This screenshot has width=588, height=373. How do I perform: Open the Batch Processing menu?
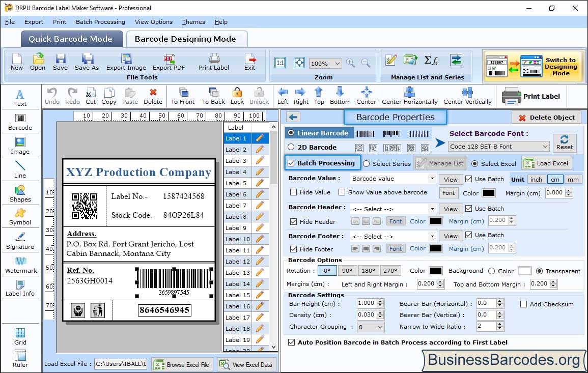click(100, 22)
